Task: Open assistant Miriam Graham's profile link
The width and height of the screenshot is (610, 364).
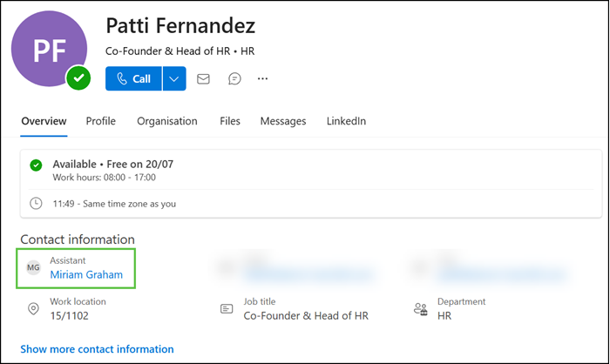Action: tap(86, 274)
